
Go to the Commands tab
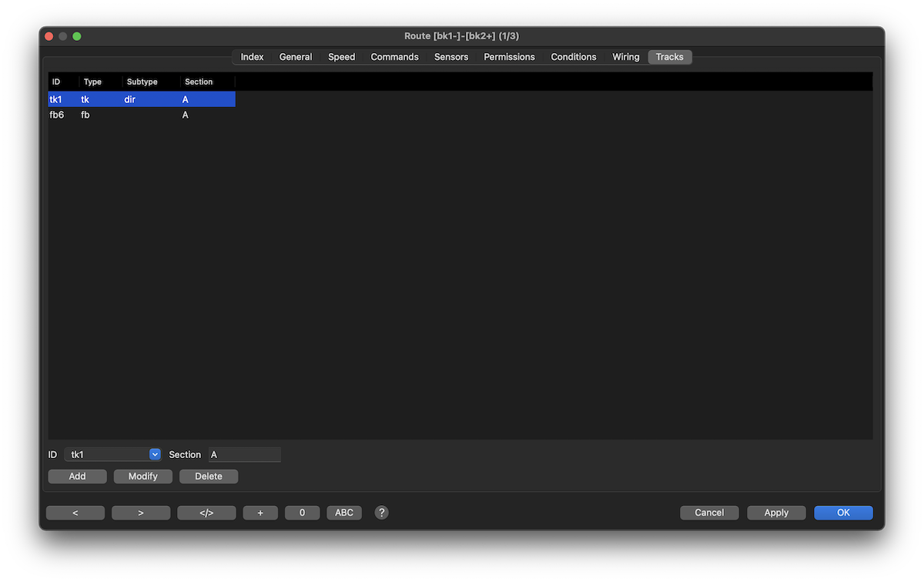(394, 57)
